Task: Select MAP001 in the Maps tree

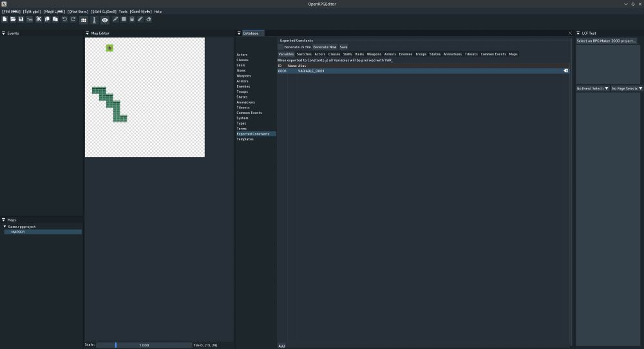Action: [x=43, y=232]
